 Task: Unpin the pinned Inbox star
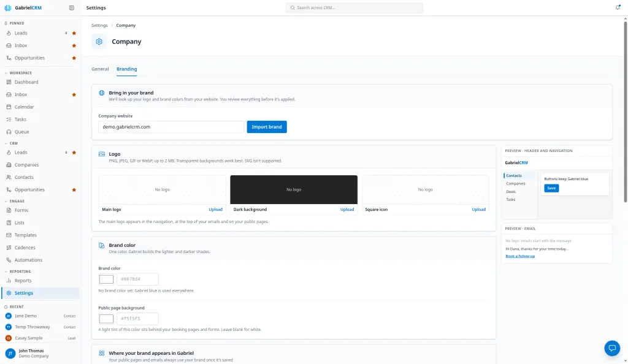pyautogui.click(x=74, y=45)
